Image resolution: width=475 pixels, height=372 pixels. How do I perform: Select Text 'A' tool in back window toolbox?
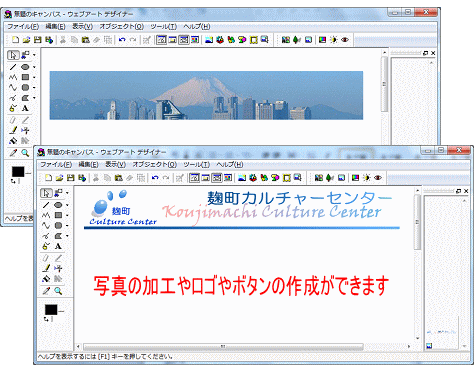click(x=25, y=108)
